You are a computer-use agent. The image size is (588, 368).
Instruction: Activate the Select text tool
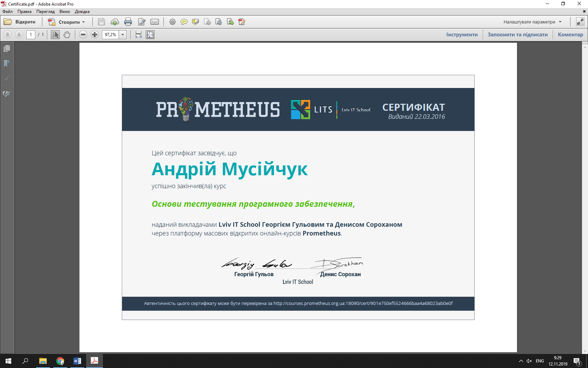pyautogui.click(x=55, y=35)
